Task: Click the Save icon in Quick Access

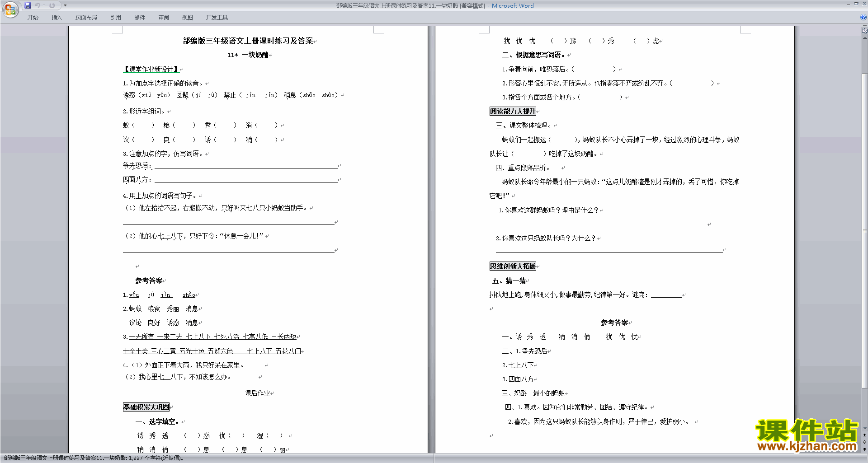Action: (x=28, y=5)
